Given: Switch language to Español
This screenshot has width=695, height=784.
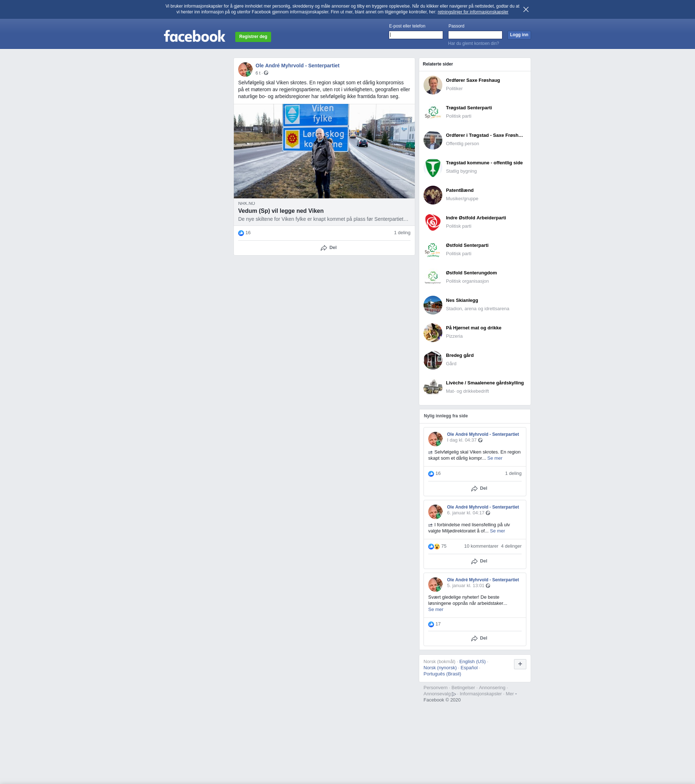Looking at the screenshot, I should pyautogui.click(x=469, y=668).
